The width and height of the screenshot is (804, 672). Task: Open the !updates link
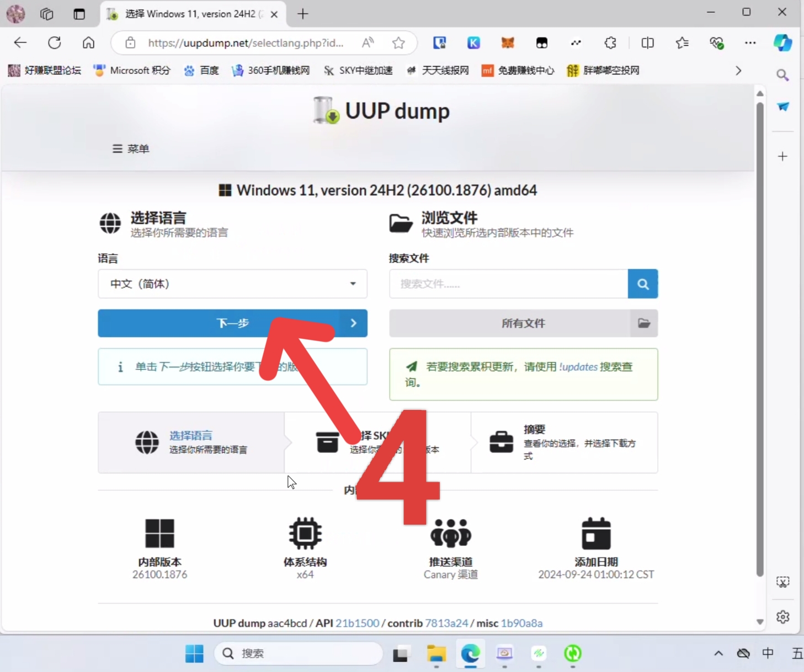pos(578,367)
